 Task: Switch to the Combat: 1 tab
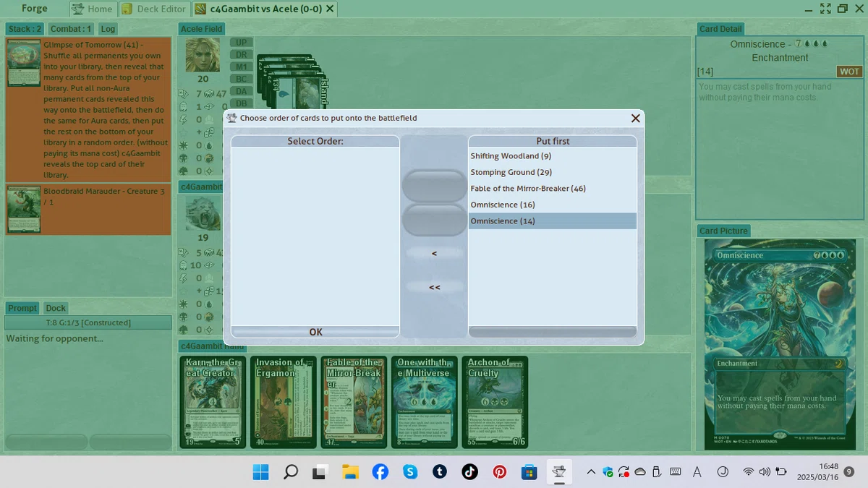[71, 29]
